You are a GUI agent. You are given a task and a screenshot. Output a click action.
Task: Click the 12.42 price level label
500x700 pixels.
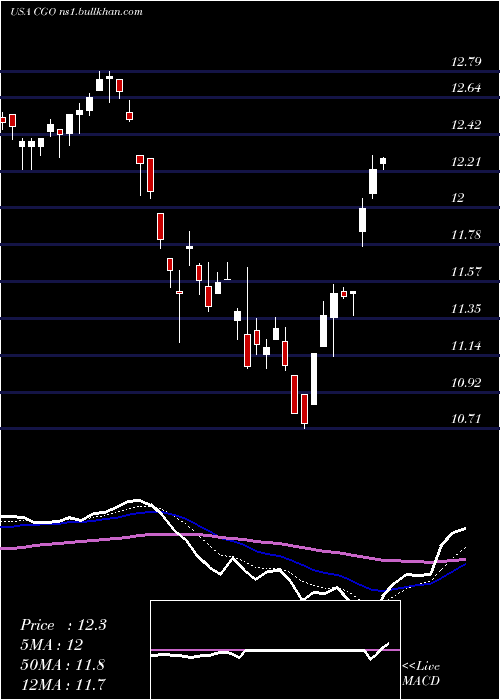tap(466, 125)
